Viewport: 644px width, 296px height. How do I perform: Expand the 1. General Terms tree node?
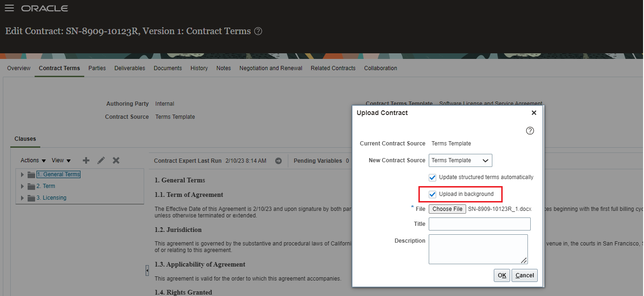tap(22, 174)
